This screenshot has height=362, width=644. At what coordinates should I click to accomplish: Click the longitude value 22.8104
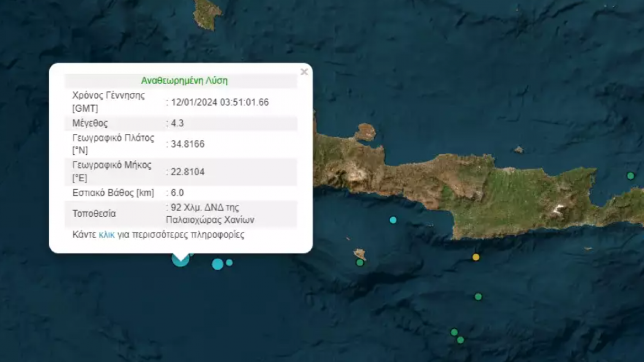click(188, 172)
